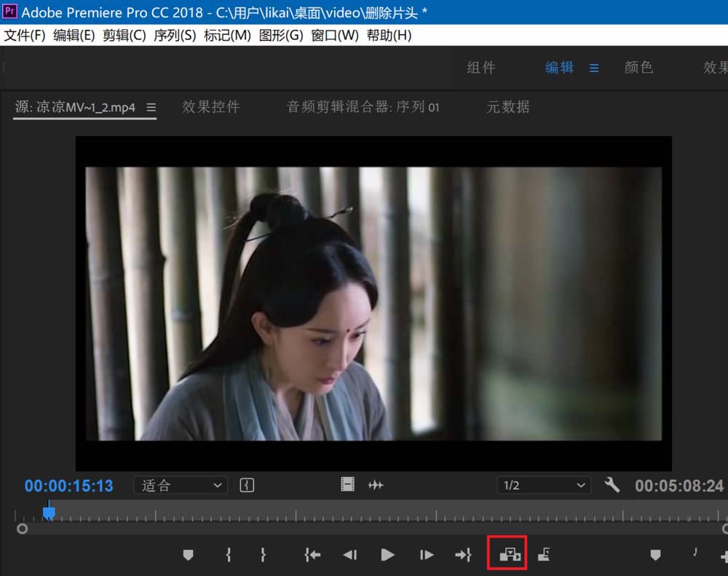Open the 编辑(E) menu
Screen dimensions: 728x576
pyautogui.click(x=74, y=35)
